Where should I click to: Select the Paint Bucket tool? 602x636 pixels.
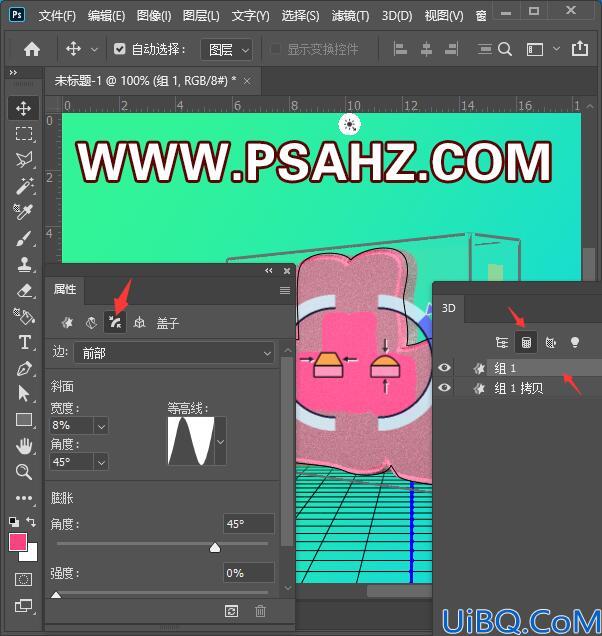(x=24, y=316)
